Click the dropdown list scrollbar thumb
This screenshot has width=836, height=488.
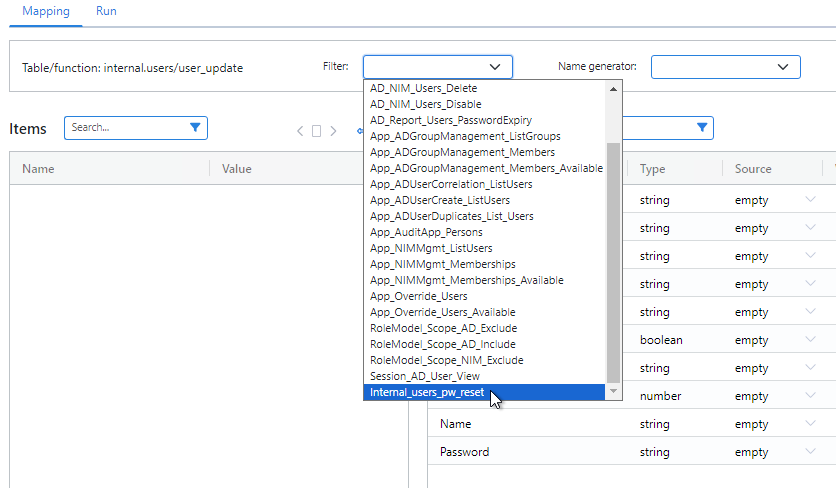pos(614,260)
